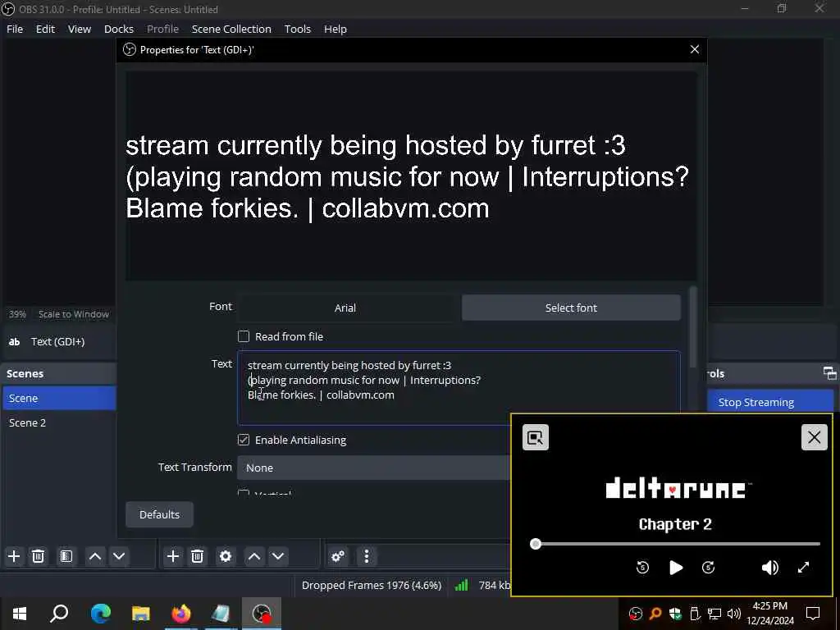Screen dimensions: 840x630
Task: Open audio mixer three-dot menu
Action: (x=367, y=556)
